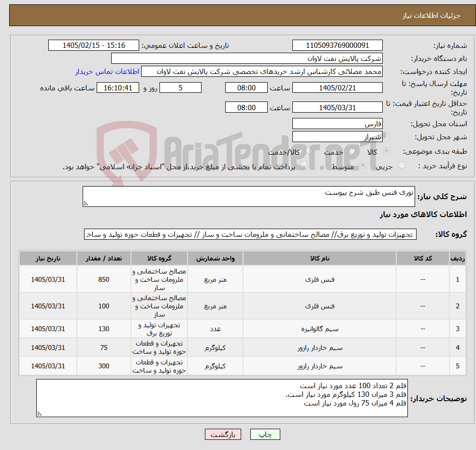476x450 pixels.
Task: Click need date 1405/03/31 in row 1
Action: tap(48, 279)
